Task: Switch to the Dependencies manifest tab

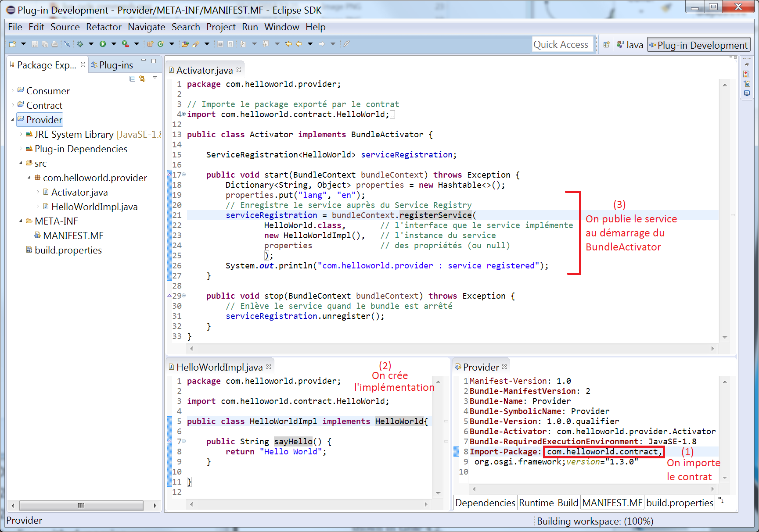Action: 485,503
